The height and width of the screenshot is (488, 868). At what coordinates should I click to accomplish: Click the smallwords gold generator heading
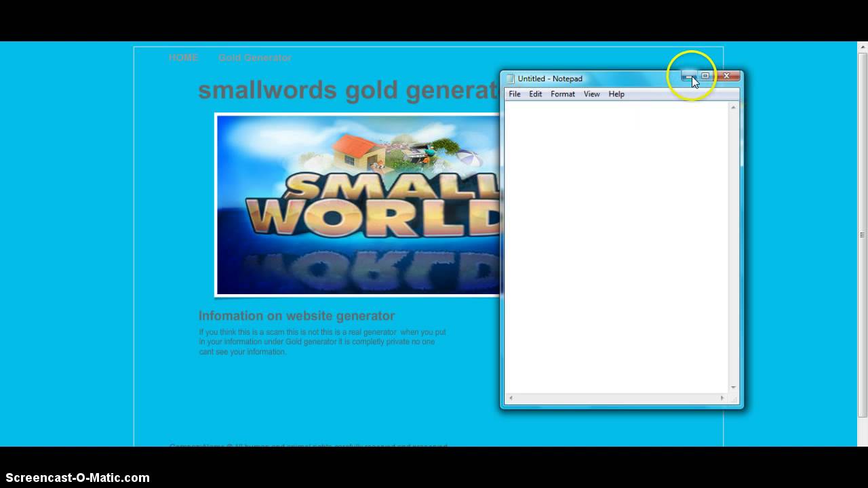pos(349,89)
